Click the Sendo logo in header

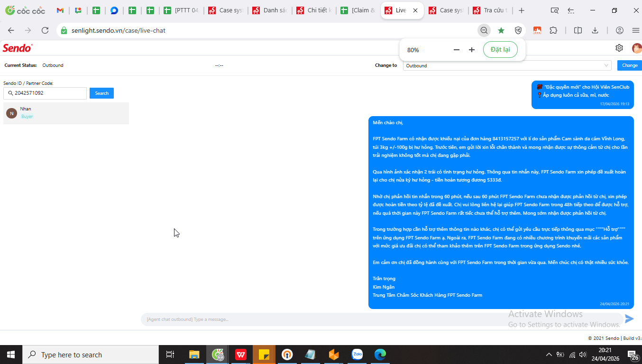[18, 48]
